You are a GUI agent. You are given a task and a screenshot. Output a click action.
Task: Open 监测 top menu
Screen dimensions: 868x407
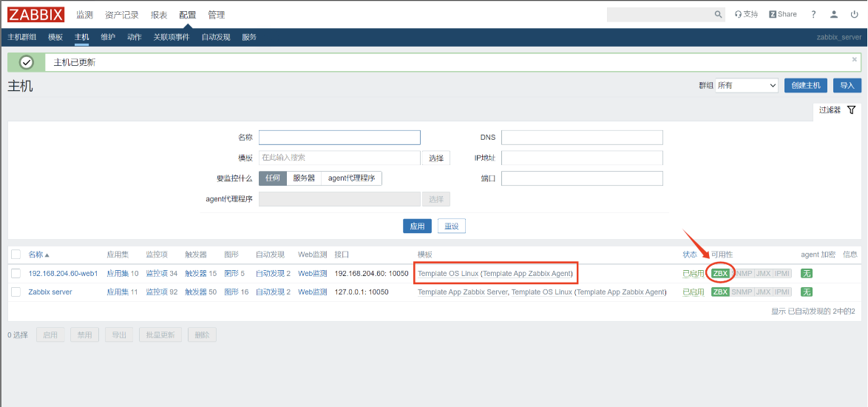click(x=85, y=15)
